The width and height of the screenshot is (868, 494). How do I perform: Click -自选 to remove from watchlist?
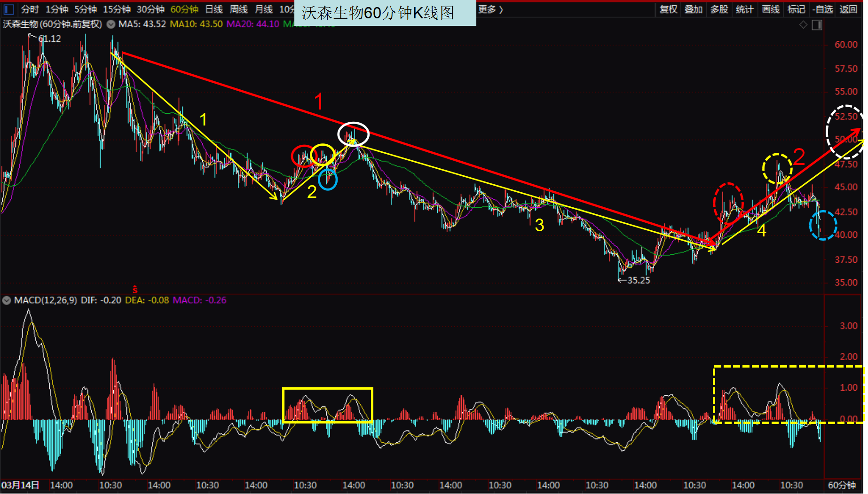(x=822, y=9)
